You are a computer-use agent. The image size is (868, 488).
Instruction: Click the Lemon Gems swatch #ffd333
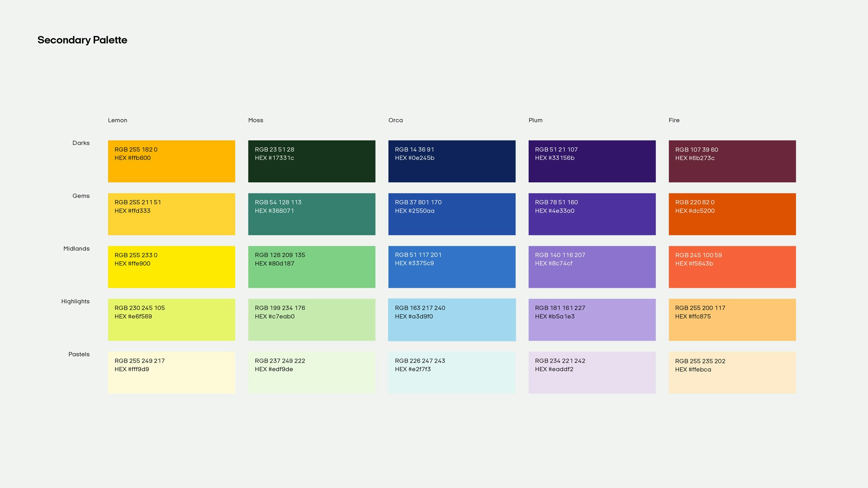(171, 214)
